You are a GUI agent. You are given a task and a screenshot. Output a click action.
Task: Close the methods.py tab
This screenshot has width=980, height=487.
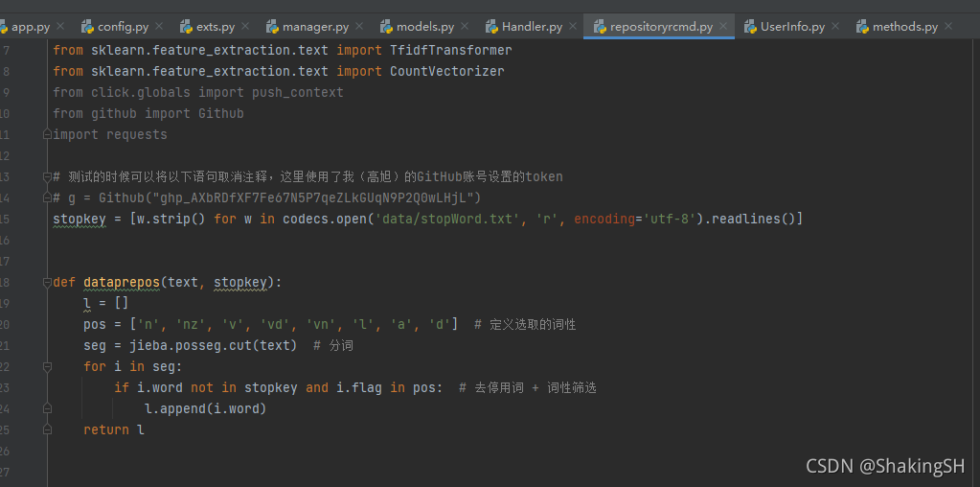pyautogui.click(x=948, y=26)
